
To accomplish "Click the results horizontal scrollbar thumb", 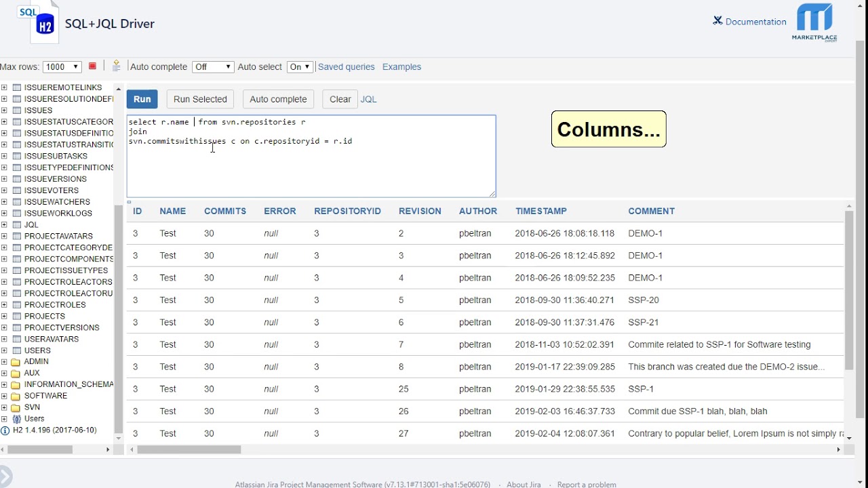I will click(x=189, y=449).
